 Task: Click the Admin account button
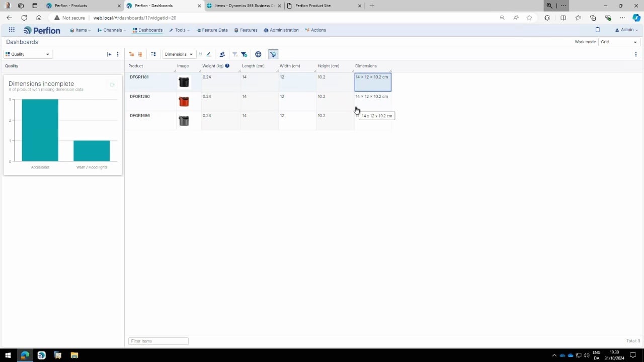click(x=625, y=30)
